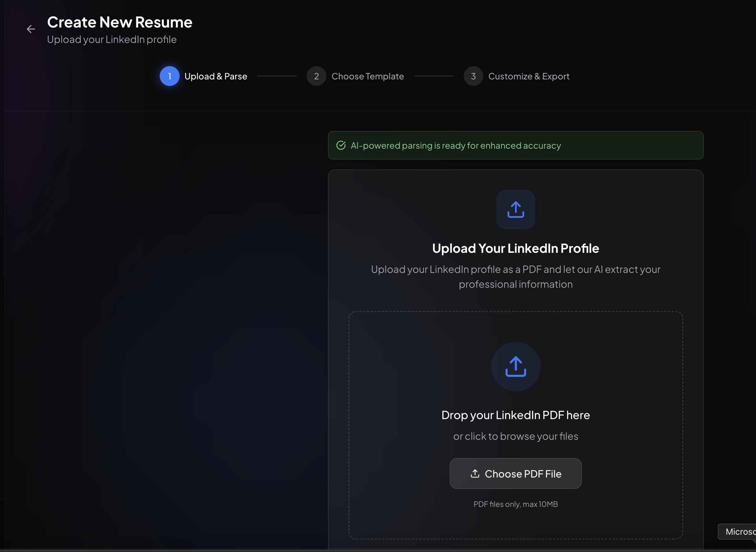This screenshot has height=552, width=756.
Task: Click the back arrow icon
Action: tap(31, 29)
